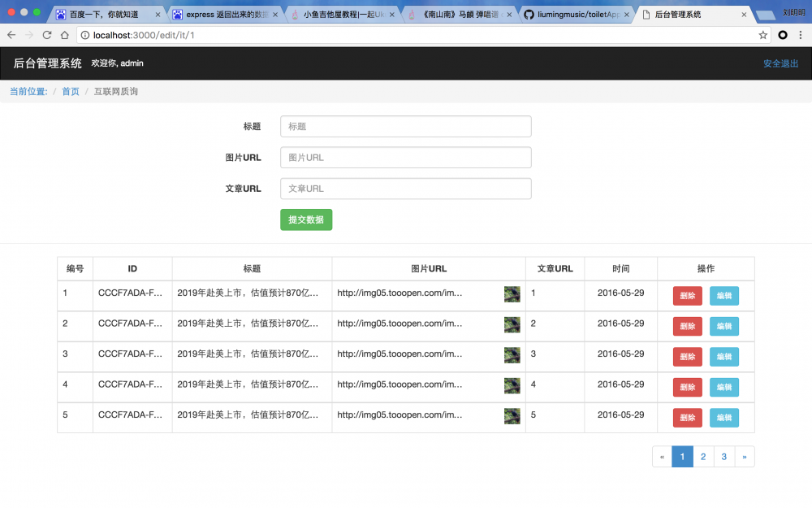Click 删除 on the first table row
The image size is (812, 508).
(687, 294)
